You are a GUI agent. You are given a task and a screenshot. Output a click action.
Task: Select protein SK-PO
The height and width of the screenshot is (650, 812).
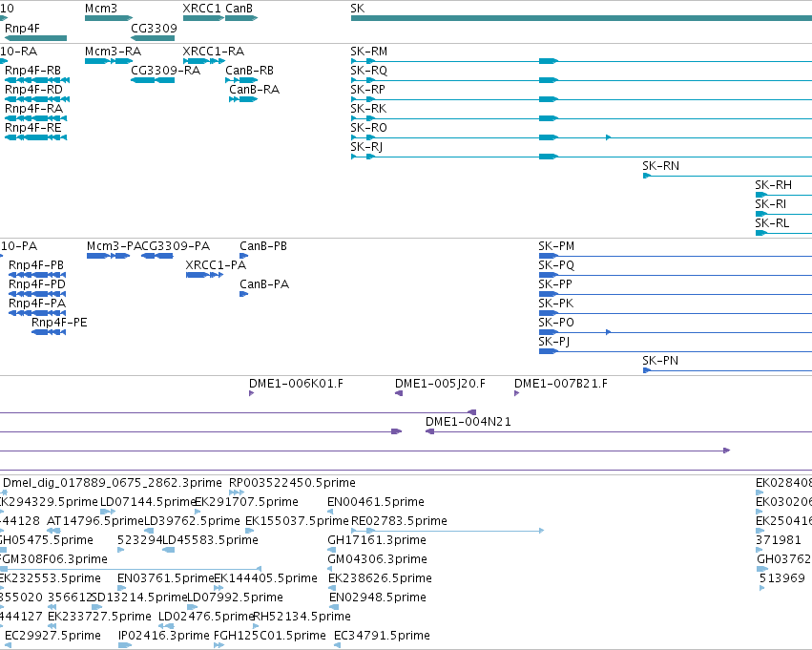click(x=676, y=332)
